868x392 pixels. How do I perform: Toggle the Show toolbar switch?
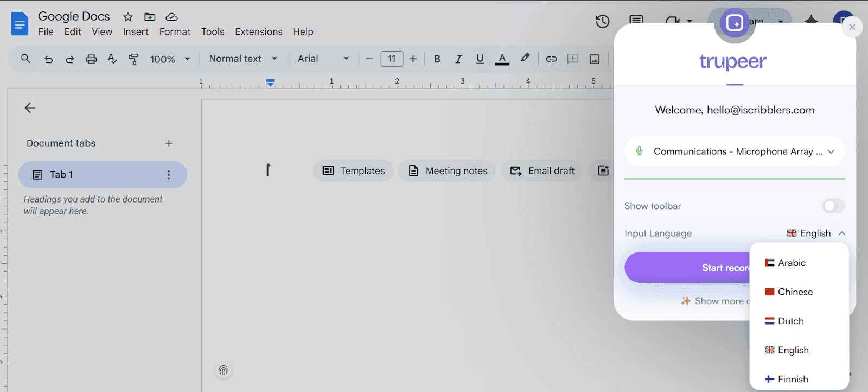(833, 206)
